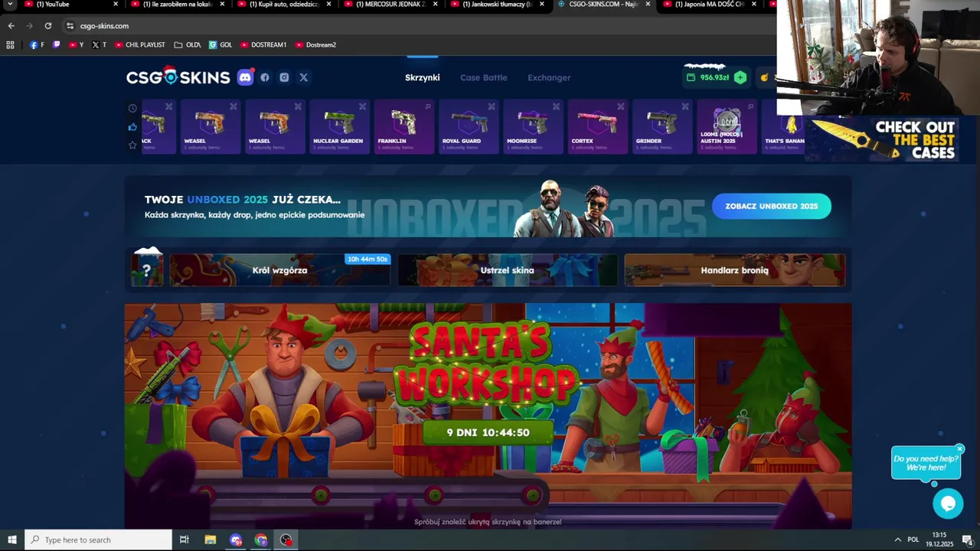Switch to the Case Battle tab
This screenshot has width=980, height=551.
coord(483,77)
